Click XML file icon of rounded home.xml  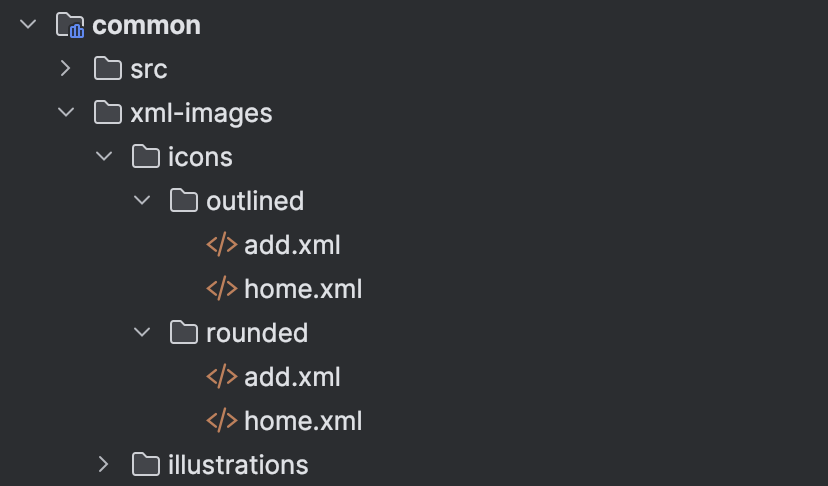[x=221, y=421]
